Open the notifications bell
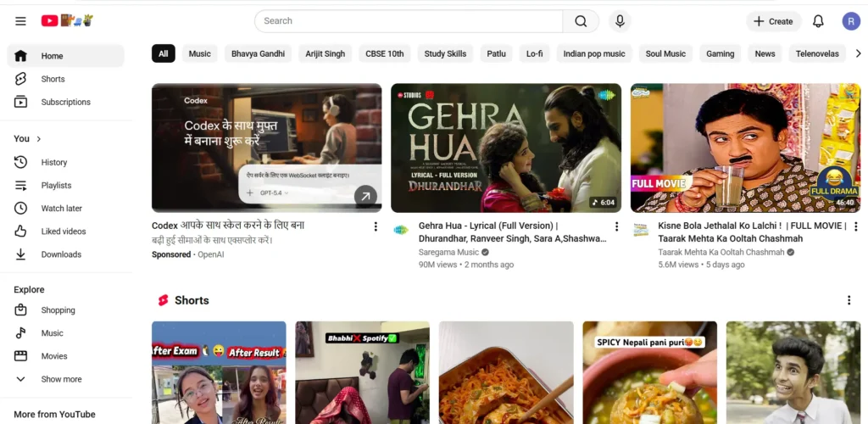 (818, 21)
